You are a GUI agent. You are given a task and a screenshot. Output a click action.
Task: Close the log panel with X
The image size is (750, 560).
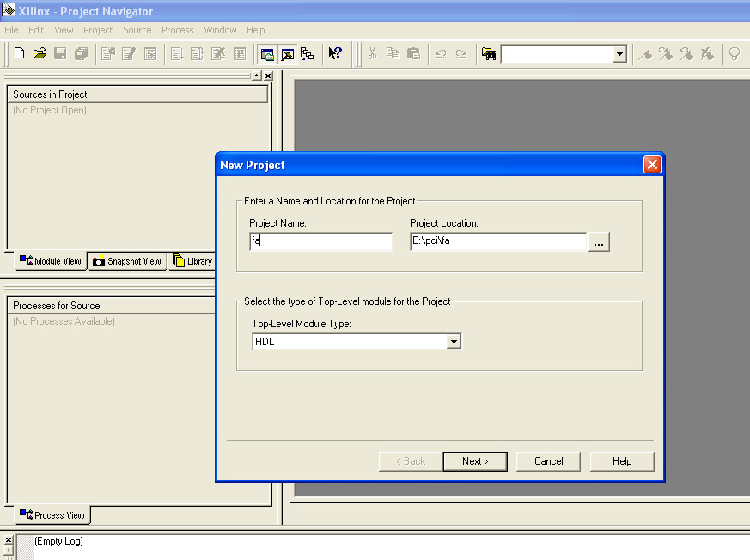point(9,540)
